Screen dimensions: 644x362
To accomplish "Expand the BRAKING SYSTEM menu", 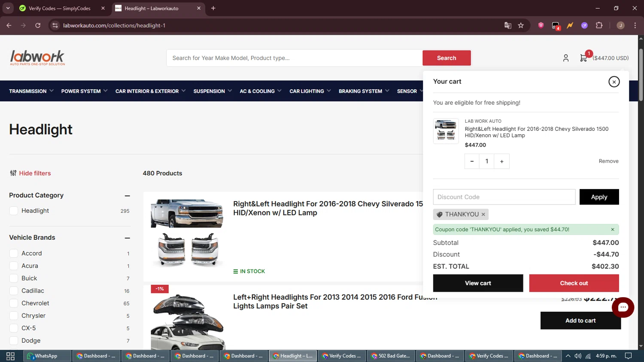I will coord(364,91).
